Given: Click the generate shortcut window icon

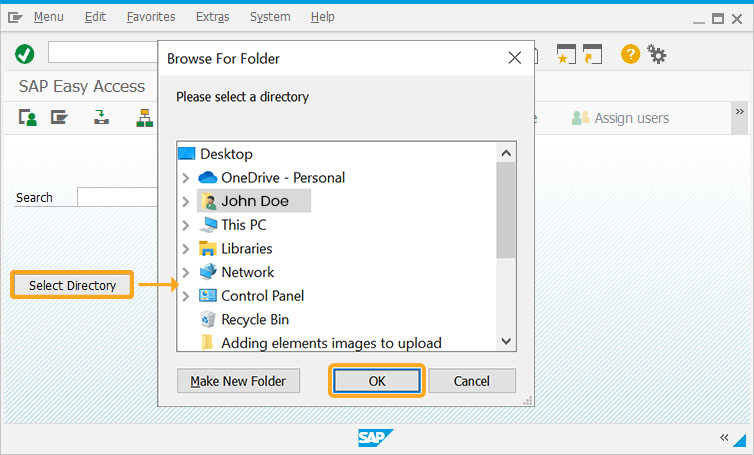Looking at the screenshot, I should point(592,54).
